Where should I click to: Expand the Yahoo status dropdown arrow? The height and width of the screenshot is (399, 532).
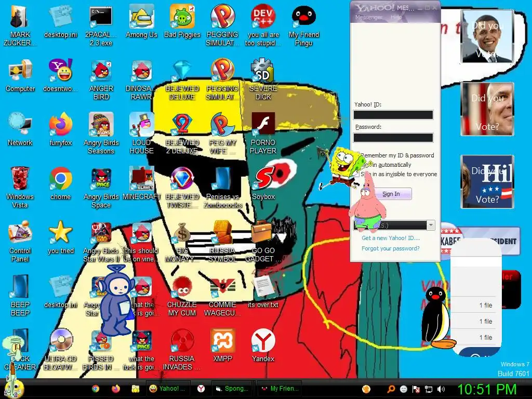tap(431, 225)
